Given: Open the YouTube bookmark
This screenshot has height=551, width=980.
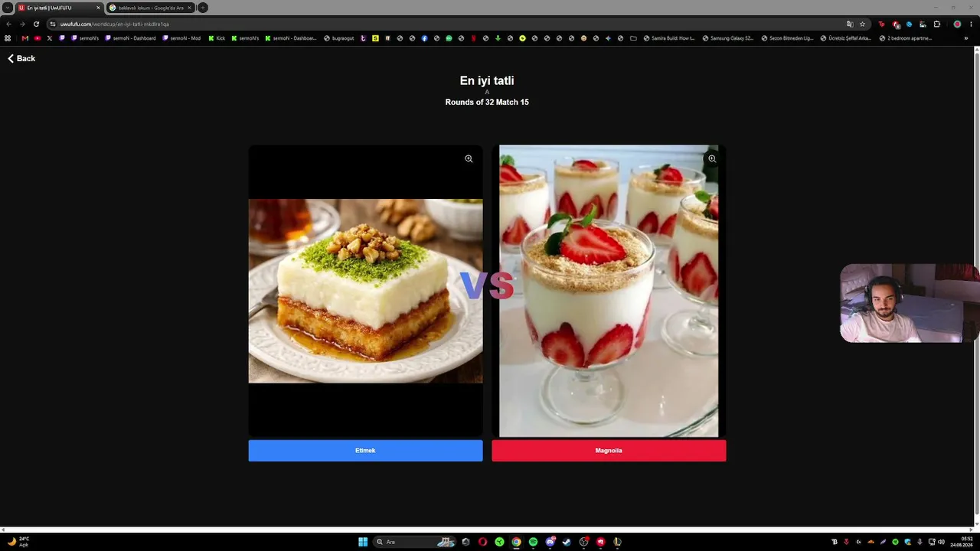Looking at the screenshot, I should (x=38, y=38).
